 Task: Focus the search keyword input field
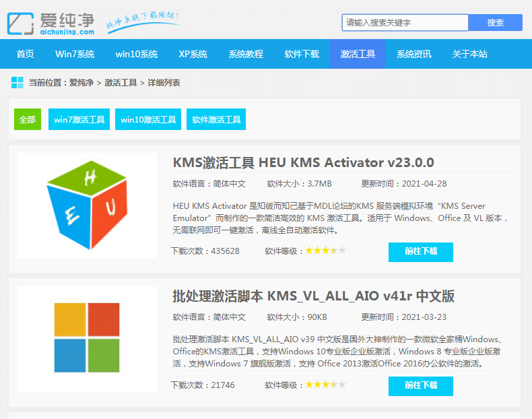[405, 22]
